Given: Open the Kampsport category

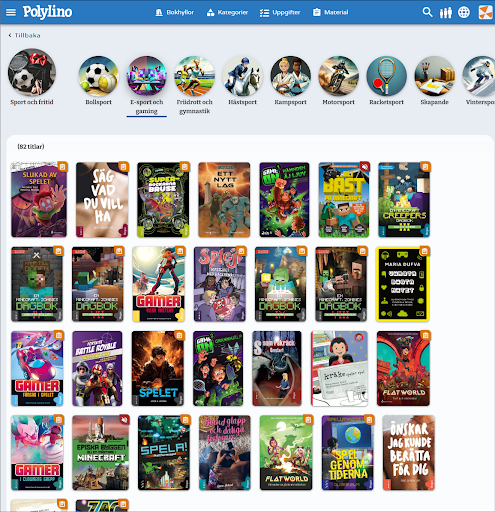Looking at the screenshot, I should [290, 76].
